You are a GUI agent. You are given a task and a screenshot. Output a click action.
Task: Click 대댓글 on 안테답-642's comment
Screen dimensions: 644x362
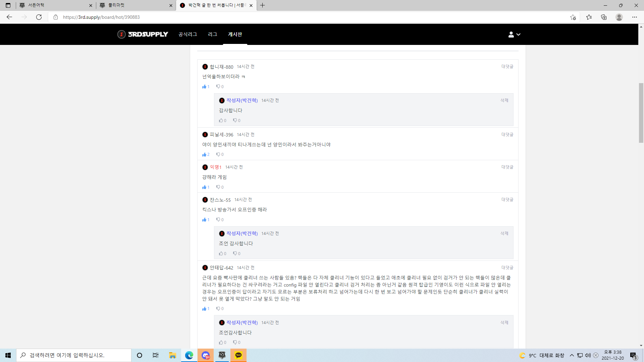(507, 268)
